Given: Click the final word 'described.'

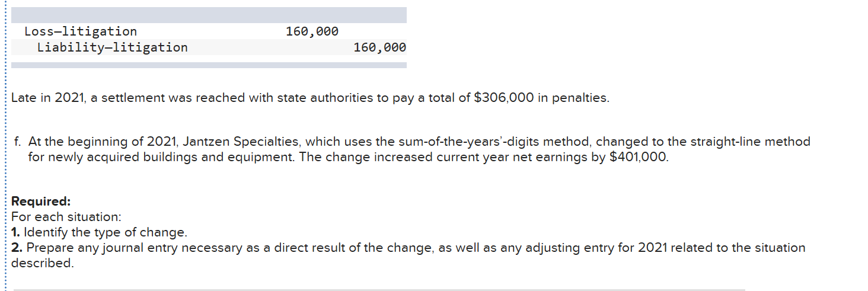Looking at the screenshot, I should point(43,263).
